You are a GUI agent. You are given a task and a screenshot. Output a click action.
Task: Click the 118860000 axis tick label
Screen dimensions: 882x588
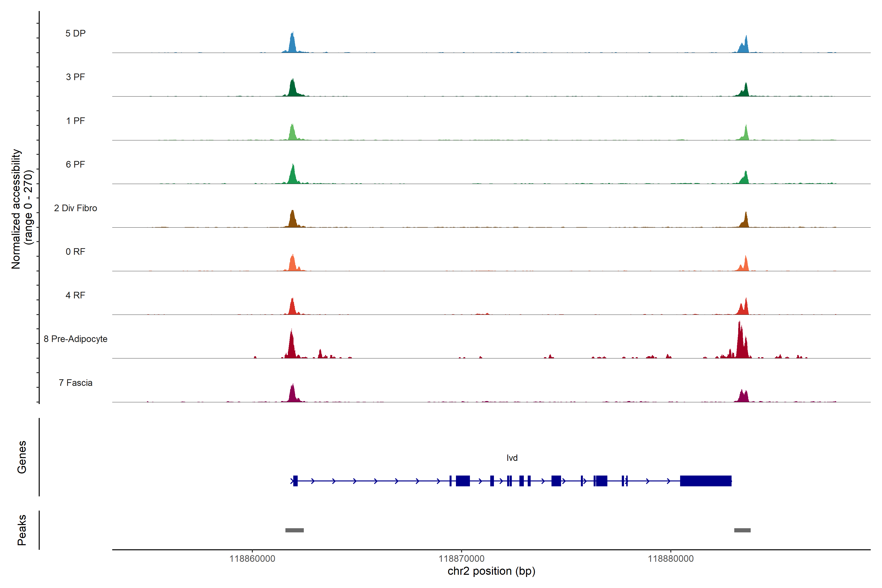click(252, 558)
